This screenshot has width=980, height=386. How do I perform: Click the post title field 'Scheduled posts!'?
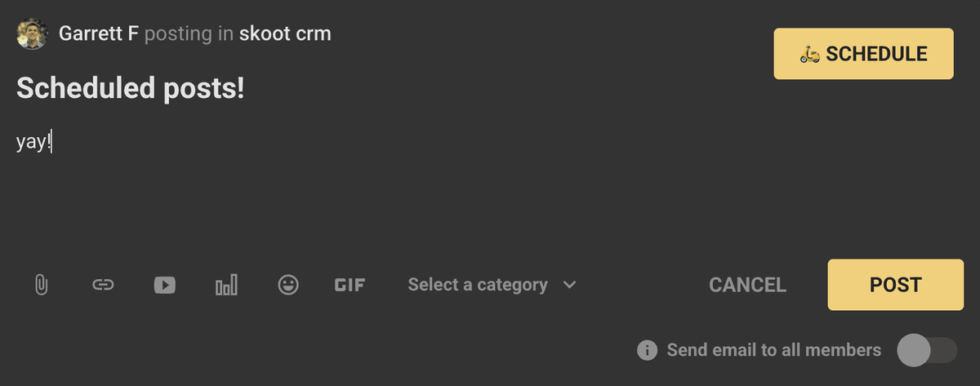click(x=131, y=88)
